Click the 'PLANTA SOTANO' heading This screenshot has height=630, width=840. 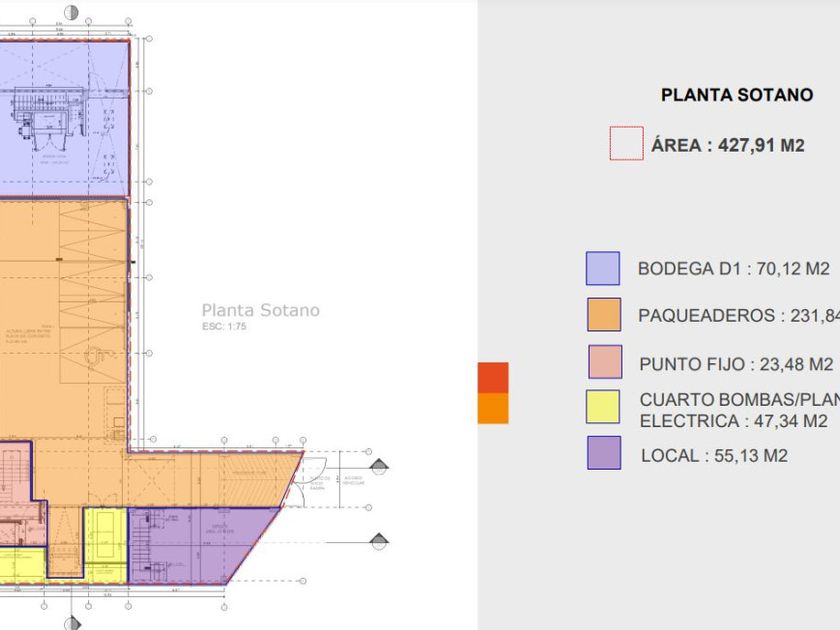pyautogui.click(x=737, y=95)
